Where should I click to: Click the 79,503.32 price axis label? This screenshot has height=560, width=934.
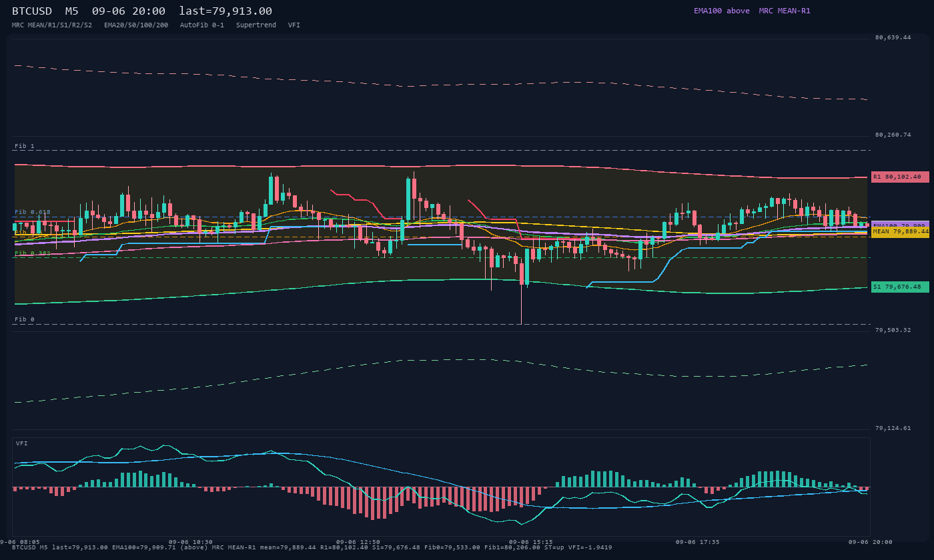pyautogui.click(x=893, y=330)
